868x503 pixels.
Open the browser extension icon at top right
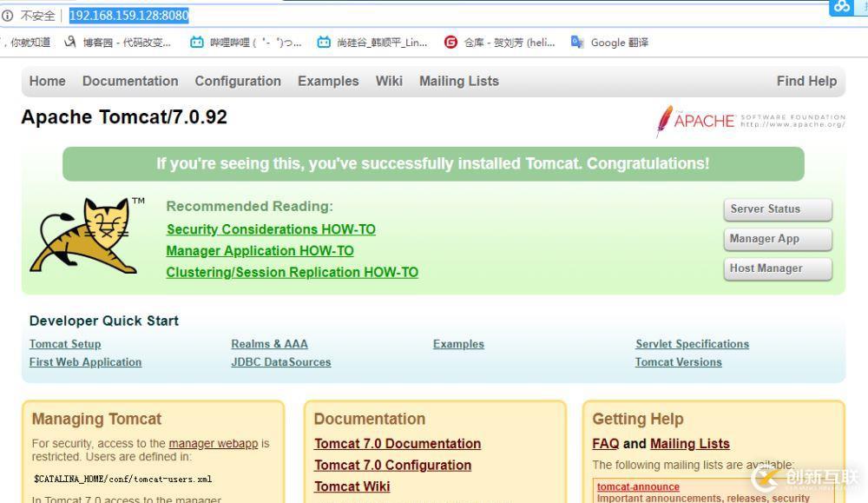click(x=842, y=7)
